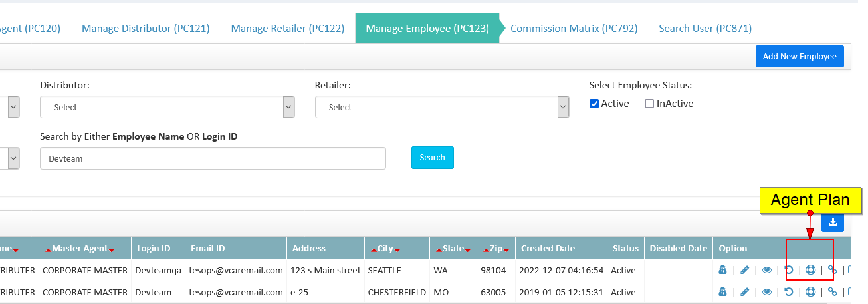Screen dimensions: 868x304
Task: Click the edit pencil icon for Devteam row
Action: pos(744,291)
